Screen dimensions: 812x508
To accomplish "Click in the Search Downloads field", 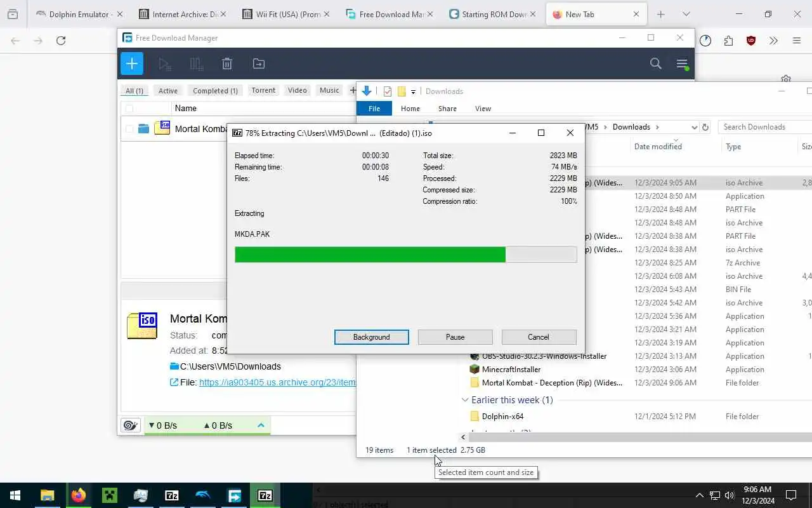I will 764,127.
